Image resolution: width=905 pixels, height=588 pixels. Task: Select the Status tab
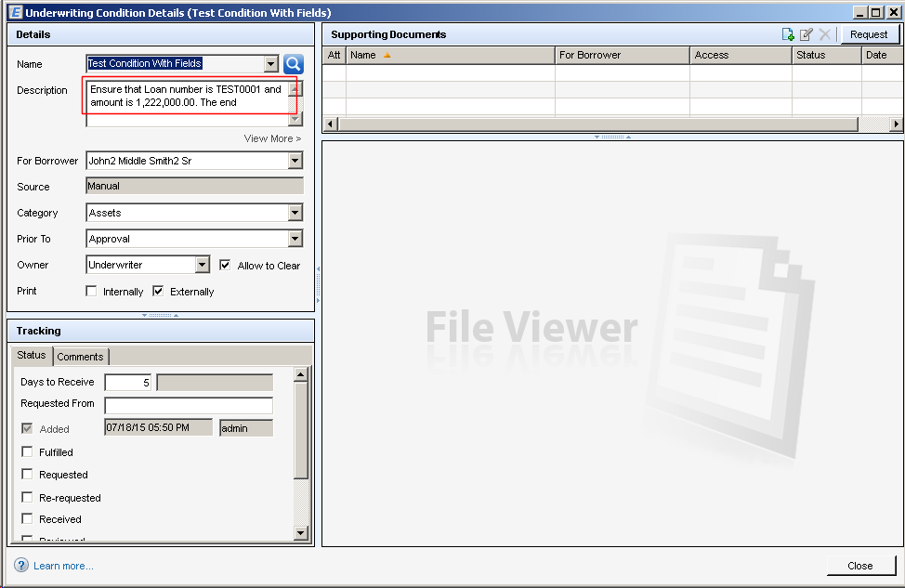32,355
